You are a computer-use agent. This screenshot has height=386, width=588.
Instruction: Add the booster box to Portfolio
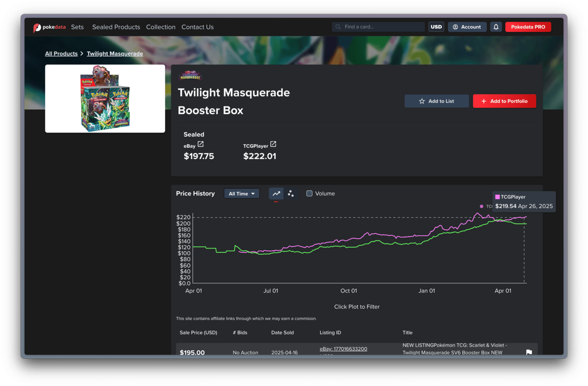coord(504,101)
